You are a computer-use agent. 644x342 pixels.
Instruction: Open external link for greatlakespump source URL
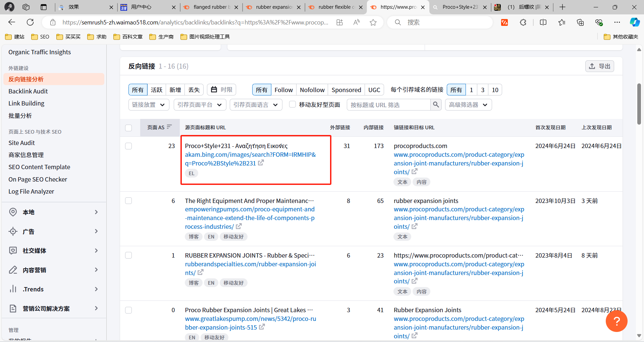(262, 327)
